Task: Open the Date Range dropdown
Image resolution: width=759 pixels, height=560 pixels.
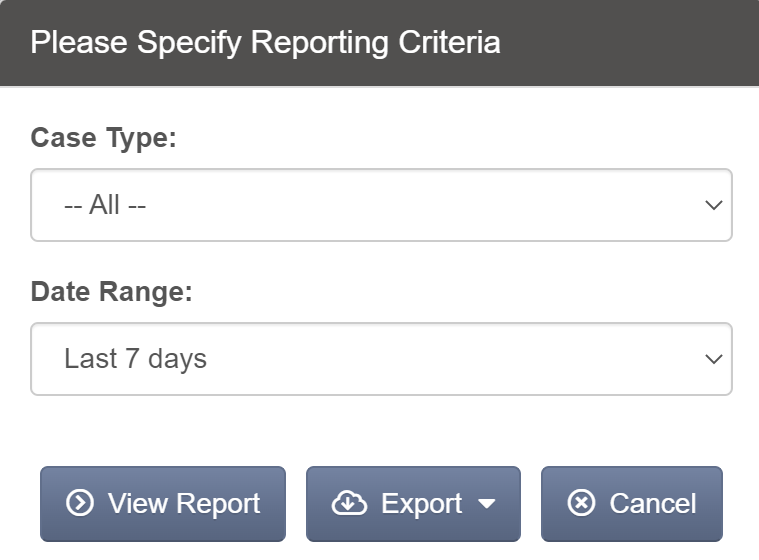Action: coord(381,359)
